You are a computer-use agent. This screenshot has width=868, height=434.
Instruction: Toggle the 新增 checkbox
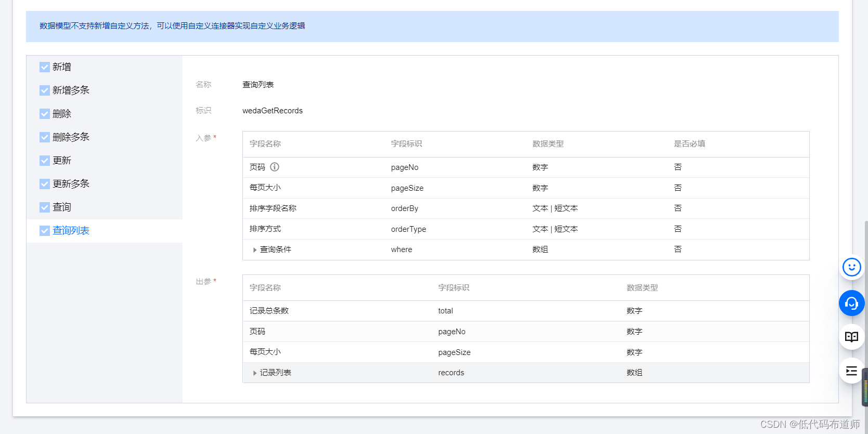[45, 67]
